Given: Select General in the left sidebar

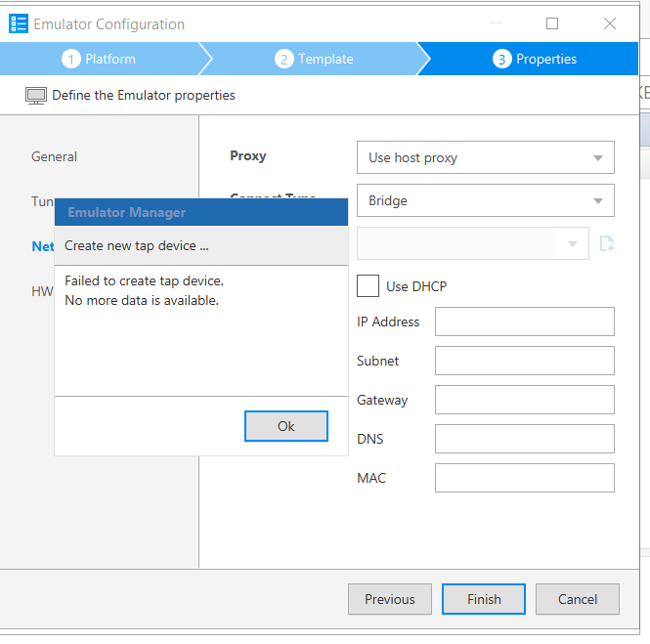Looking at the screenshot, I should coord(55,156).
